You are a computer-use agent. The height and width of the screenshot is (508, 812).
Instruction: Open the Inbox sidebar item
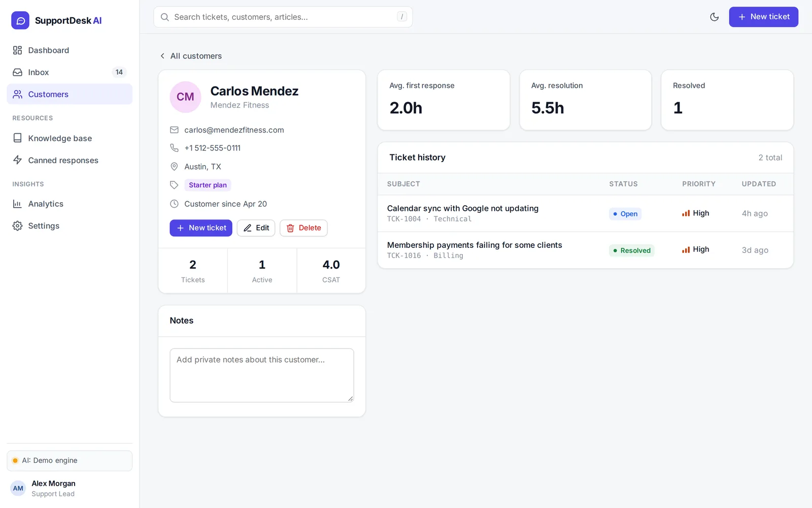pos(70,72)
